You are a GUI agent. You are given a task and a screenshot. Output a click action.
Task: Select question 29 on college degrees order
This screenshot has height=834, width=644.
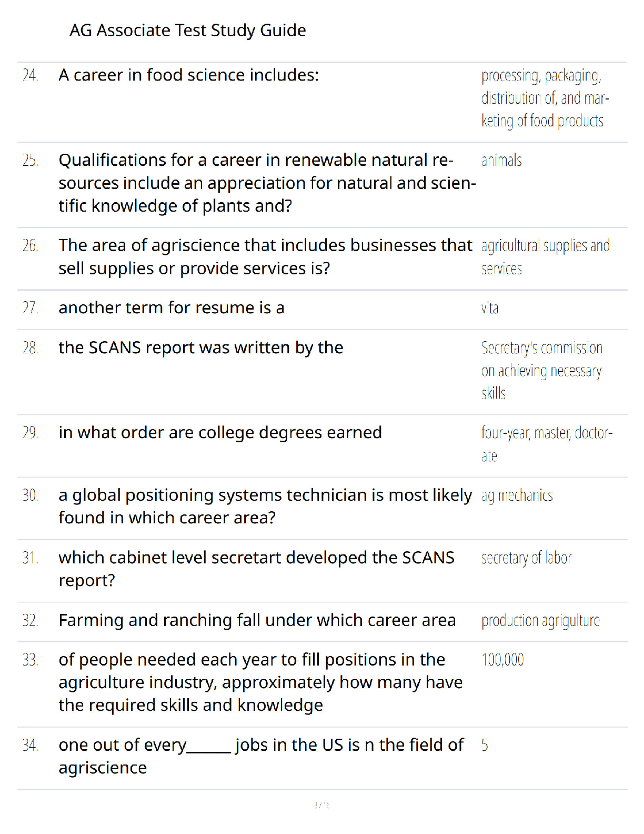[x=220, y=433]
